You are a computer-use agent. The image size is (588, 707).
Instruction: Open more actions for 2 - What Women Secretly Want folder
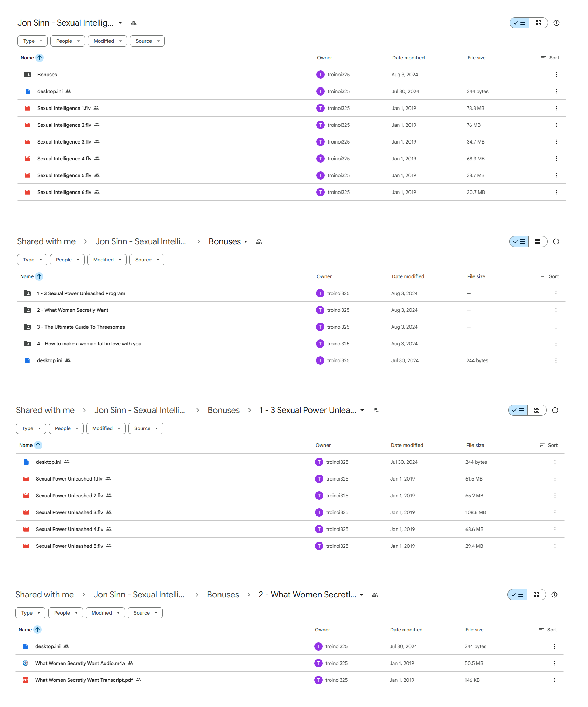tap(556, 310)
